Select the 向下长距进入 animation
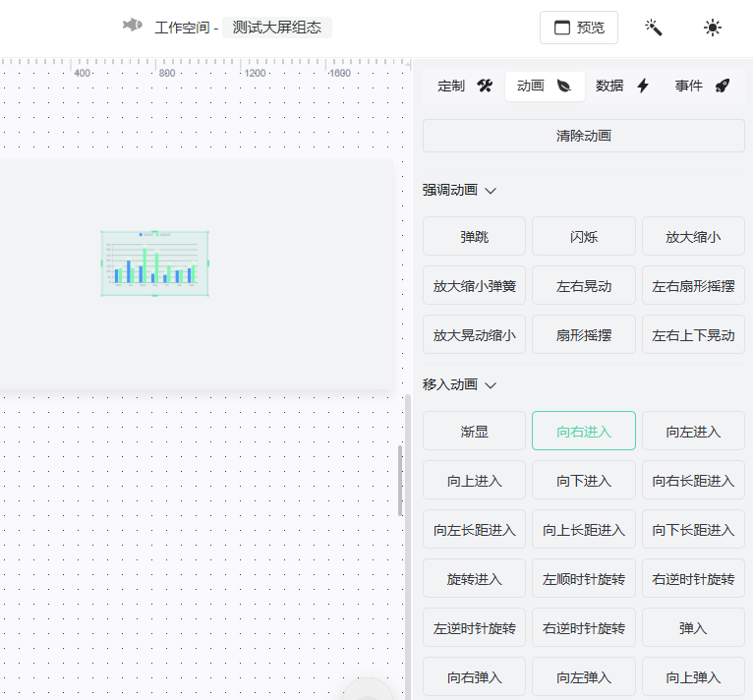 click(693, 530)
